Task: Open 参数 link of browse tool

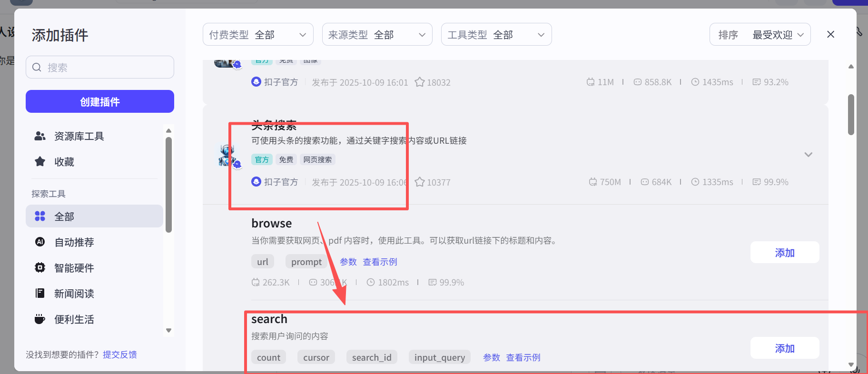Action: (348, 262)
